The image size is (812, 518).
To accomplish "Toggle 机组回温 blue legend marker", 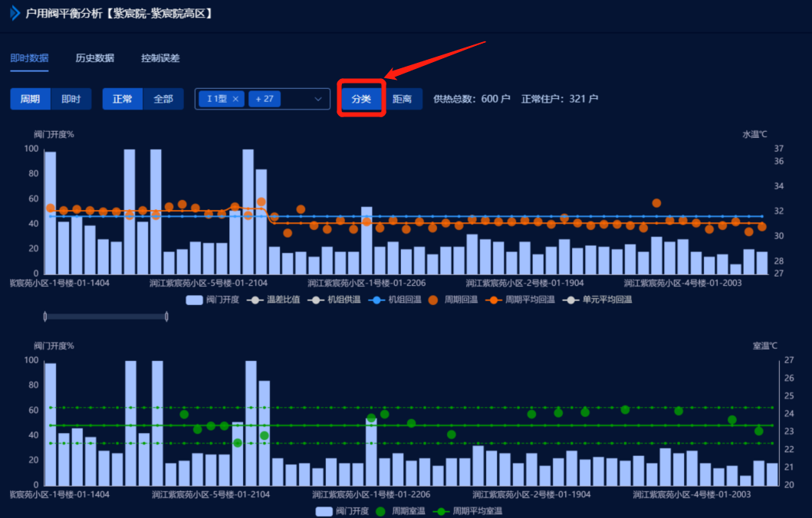I will tap(376, 300).
